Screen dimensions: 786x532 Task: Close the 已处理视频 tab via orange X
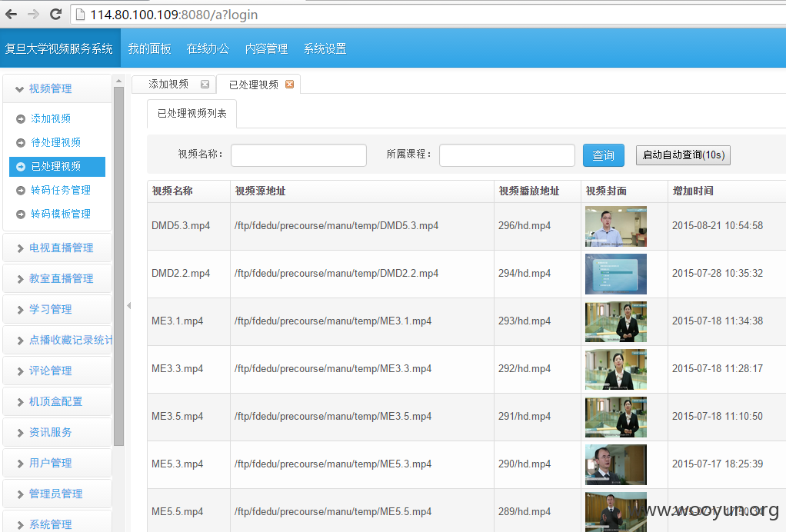click(290, 84)
